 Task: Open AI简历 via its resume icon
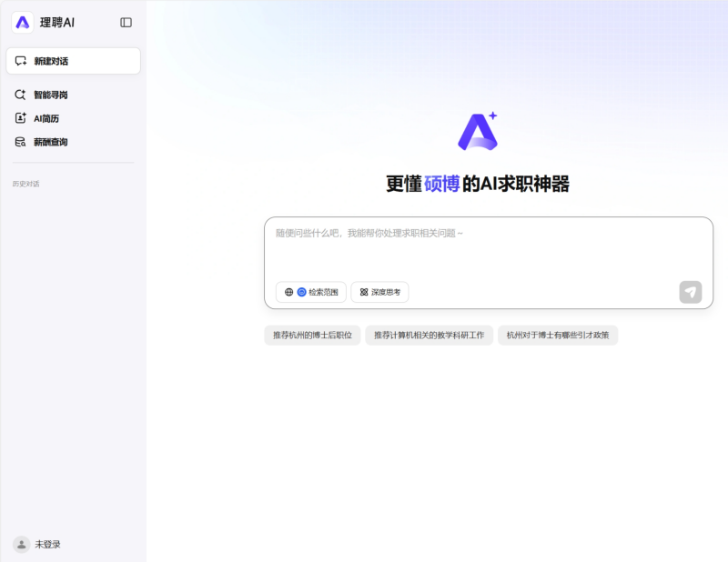point(21,118)
